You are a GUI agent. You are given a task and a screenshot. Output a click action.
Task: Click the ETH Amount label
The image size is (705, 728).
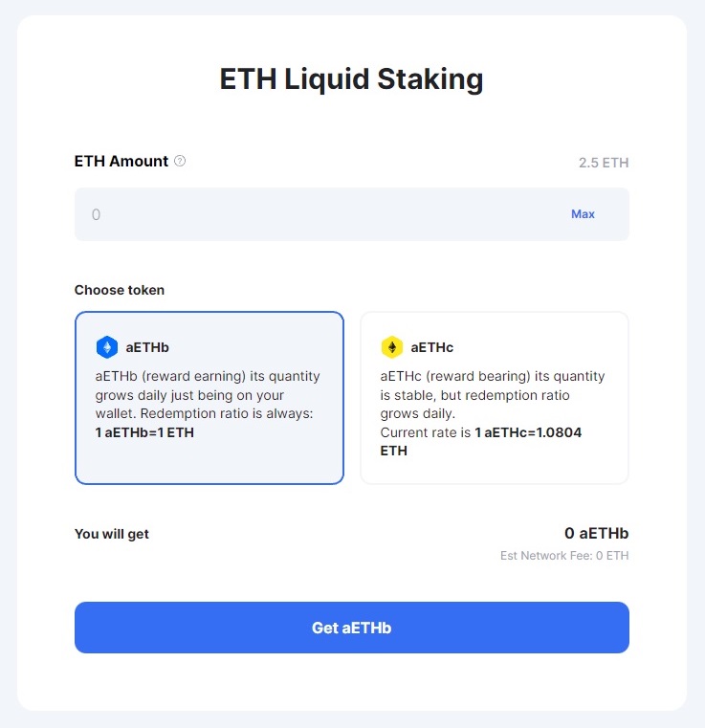[121, 162]
